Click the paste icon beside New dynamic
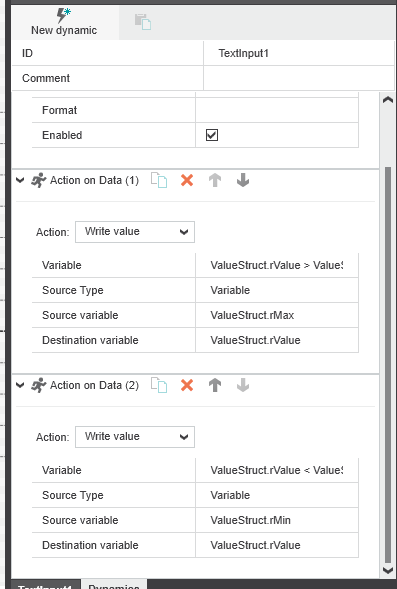This screenshot has height=589, width=397. [x=143, y=21]
